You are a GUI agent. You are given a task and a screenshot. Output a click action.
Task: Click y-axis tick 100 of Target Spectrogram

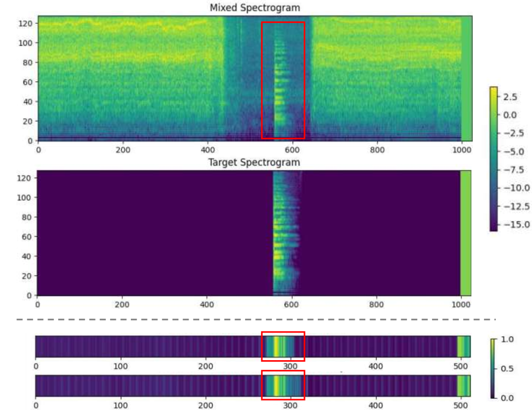click(x=25, y=197)
